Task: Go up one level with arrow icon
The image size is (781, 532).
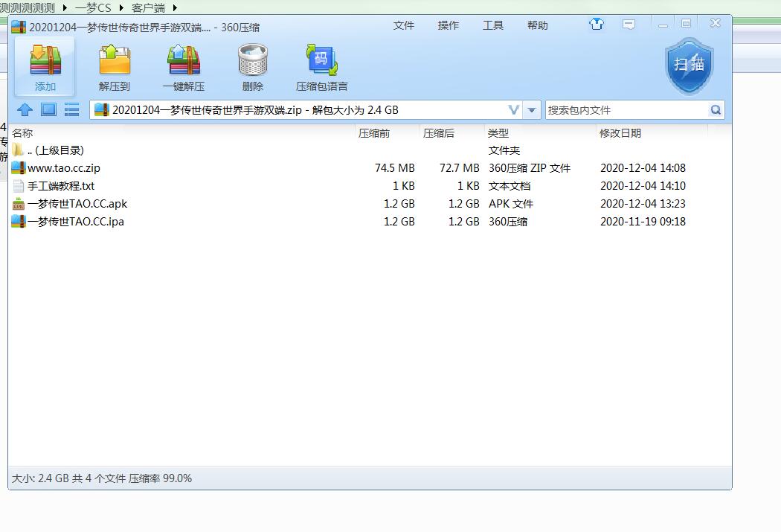Action: pos(25,110)
